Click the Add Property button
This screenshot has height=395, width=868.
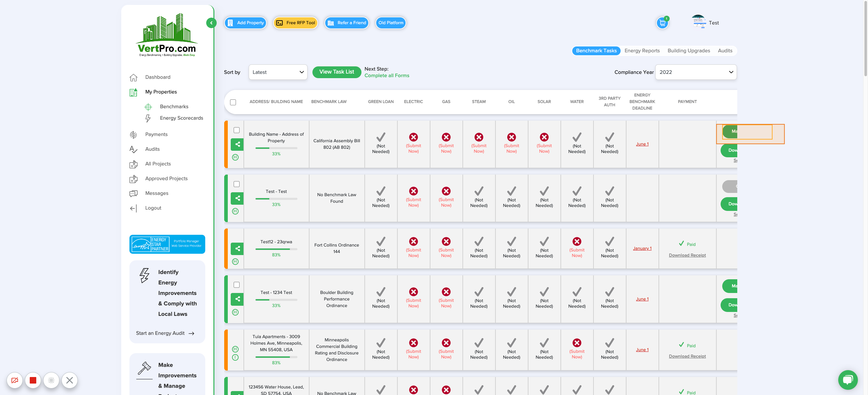click(x=245, y=23)
